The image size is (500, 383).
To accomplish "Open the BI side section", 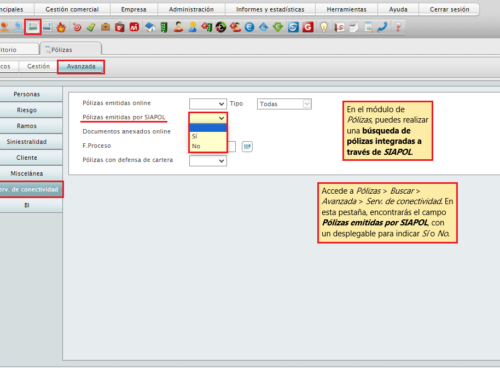I will pos(31,205).
